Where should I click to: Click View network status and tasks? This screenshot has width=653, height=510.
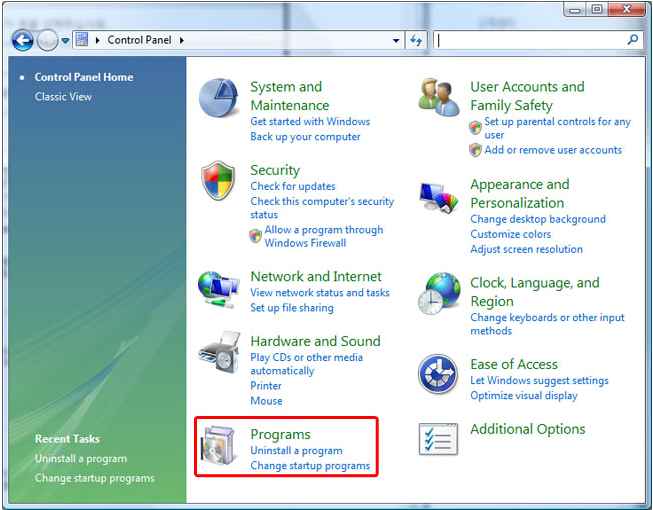click(x=320, y=293)
